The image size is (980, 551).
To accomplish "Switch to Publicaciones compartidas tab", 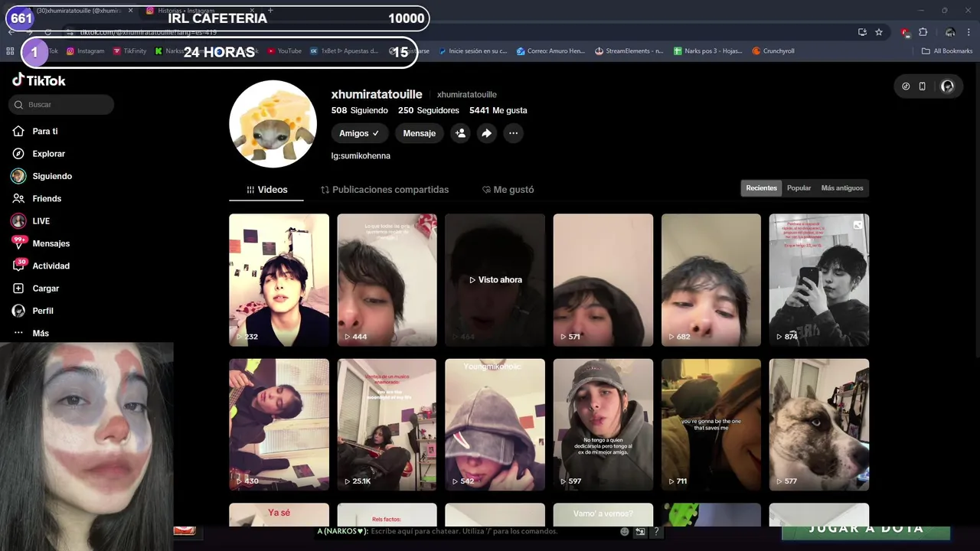I will tap(384, 190).
